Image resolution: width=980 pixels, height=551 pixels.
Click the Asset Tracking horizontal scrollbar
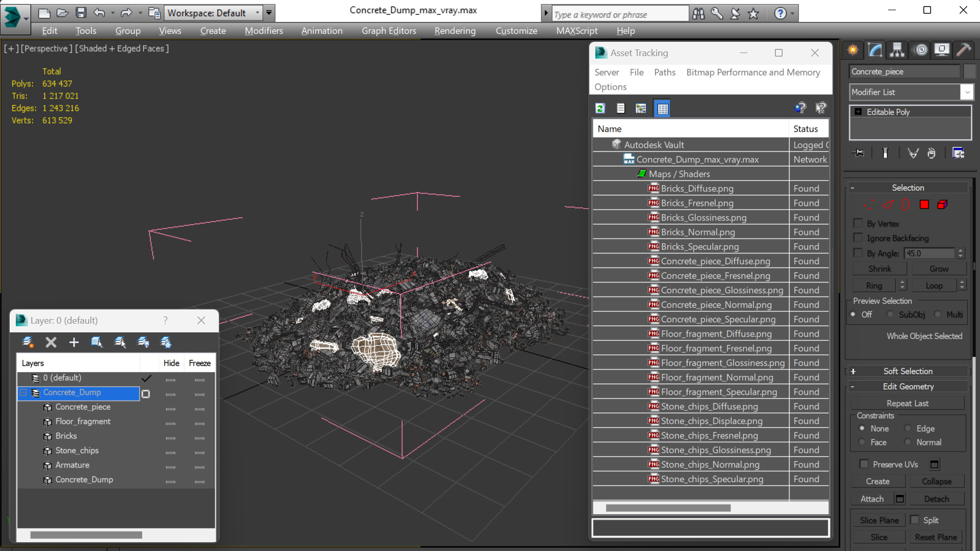click(668, 508)
